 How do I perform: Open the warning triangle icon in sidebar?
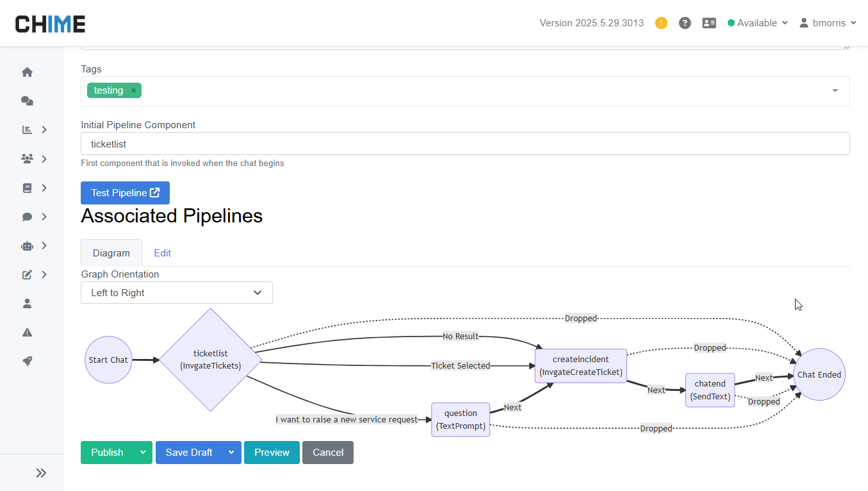[x=27, y=332]
